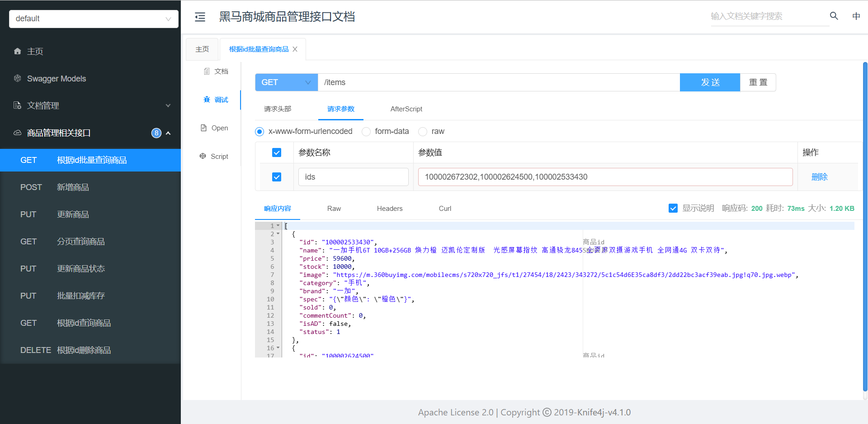The height and width of the screenshot is (424, 868).
Task: Click the Open file icon
Action: coord(203,128)
